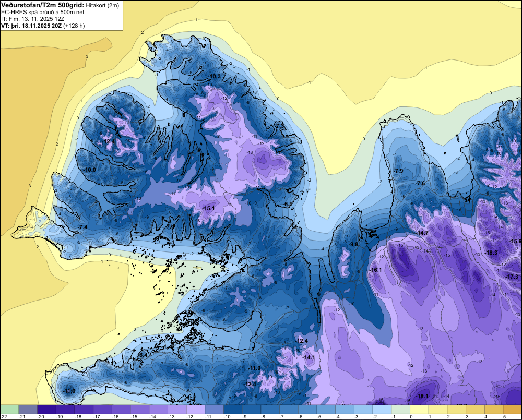
Task: Select the 'EC-HRES spá brúuð á 500m net' line
Action: coord(42,12)
